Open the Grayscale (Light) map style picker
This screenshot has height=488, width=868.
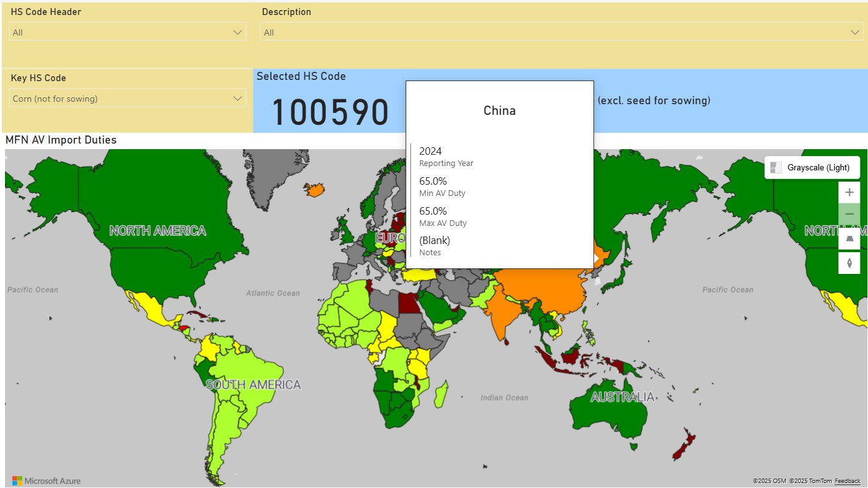[x=812, y=167]
